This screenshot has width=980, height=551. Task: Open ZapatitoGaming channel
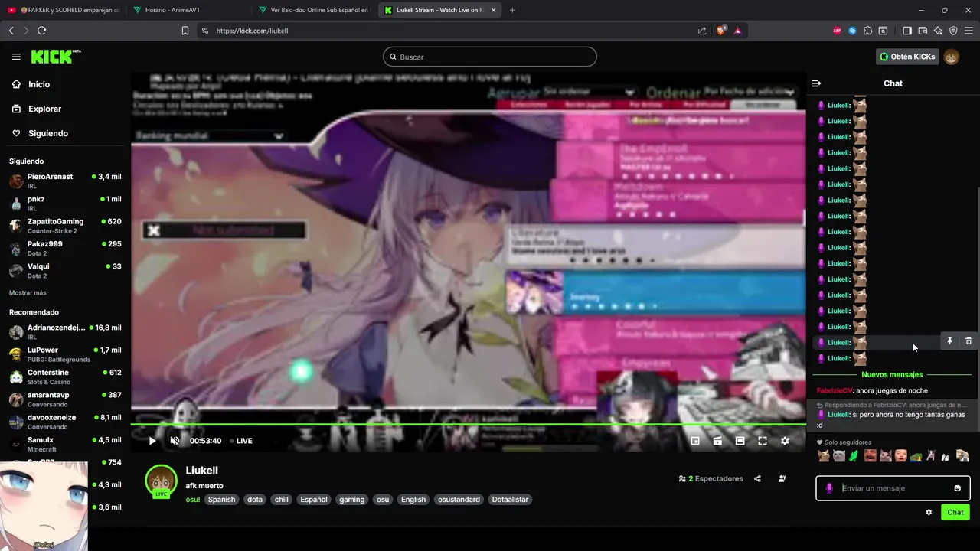(64, 226)
